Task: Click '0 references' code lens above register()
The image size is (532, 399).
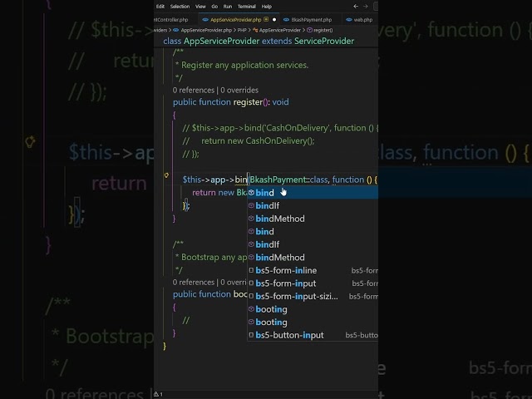Action: click(x=194, y=91)
